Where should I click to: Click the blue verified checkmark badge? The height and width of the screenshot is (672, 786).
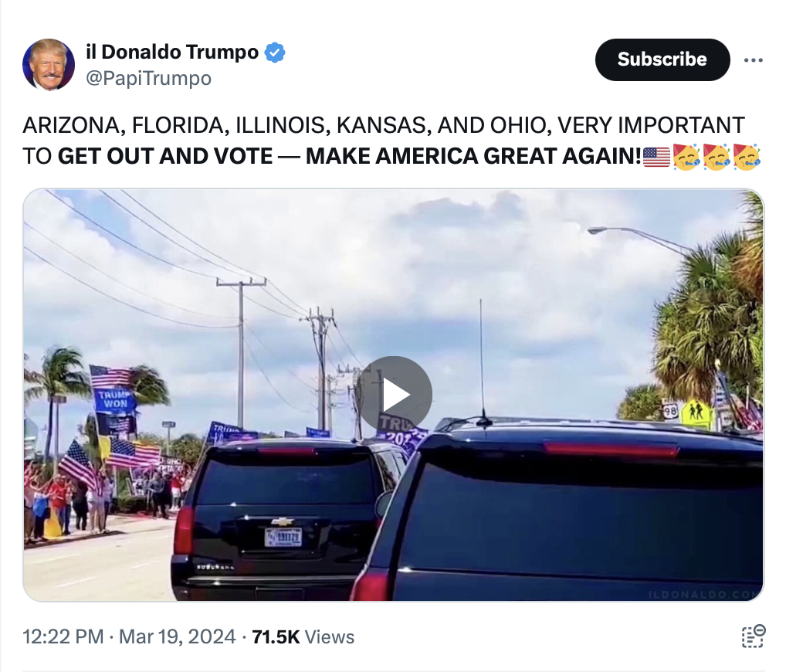click(x=275, y=53)
